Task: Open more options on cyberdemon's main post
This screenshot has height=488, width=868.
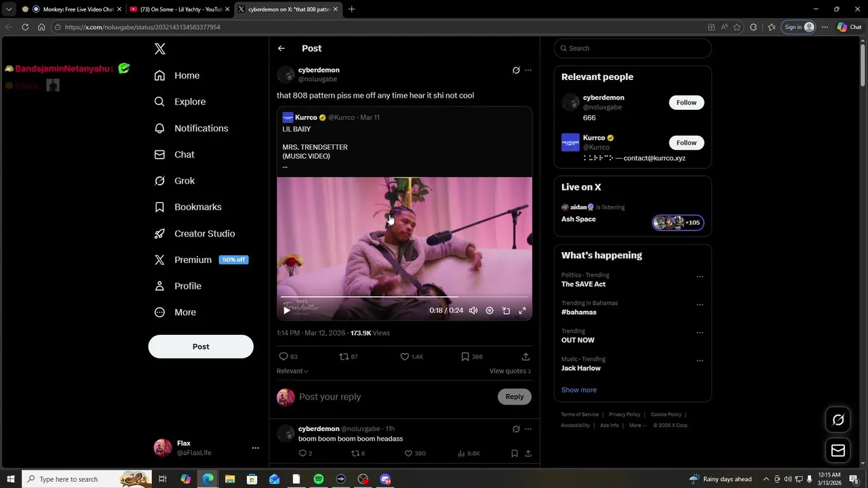Action: 528,70
